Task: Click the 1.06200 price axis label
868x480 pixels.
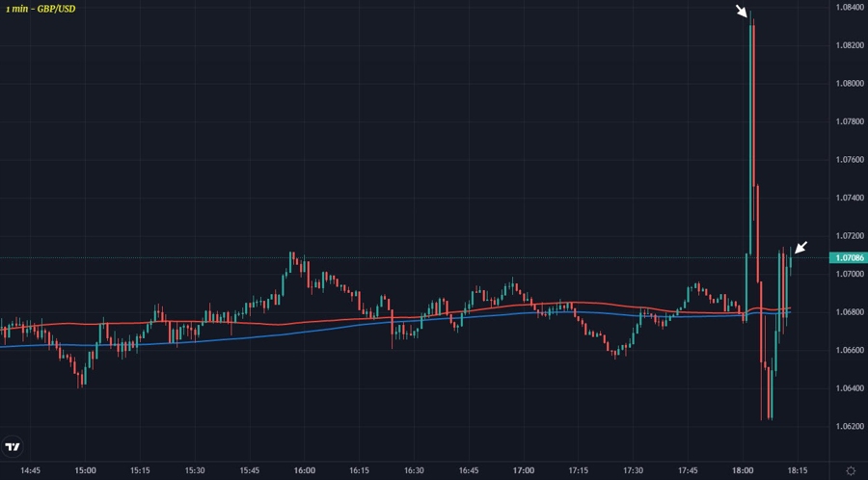Action: tap(849, 427)
